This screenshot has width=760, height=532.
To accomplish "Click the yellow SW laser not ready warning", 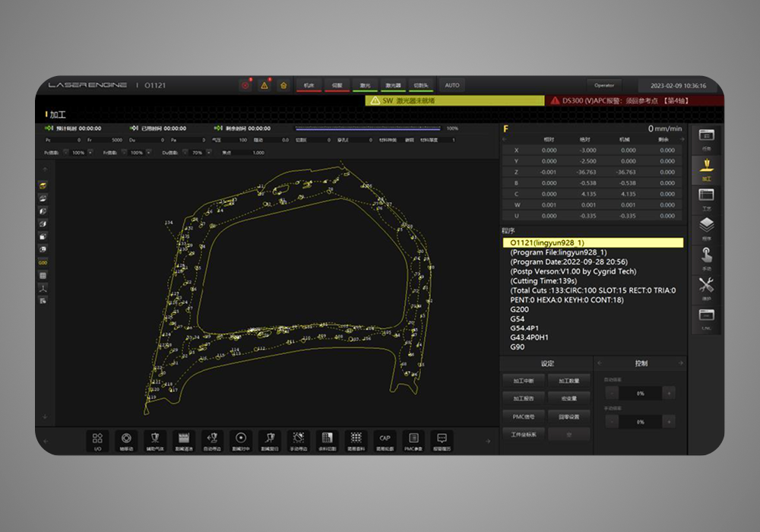I will coord(454,100).
